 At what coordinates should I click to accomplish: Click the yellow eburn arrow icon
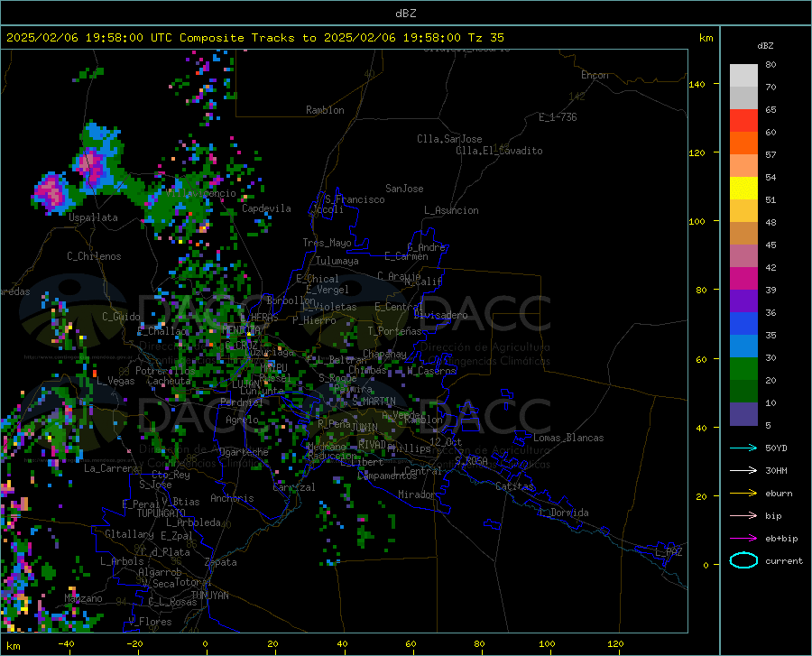743,493
